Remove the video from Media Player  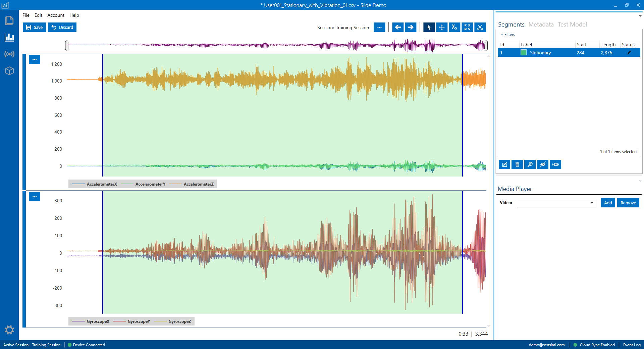[x=628, y=203]
